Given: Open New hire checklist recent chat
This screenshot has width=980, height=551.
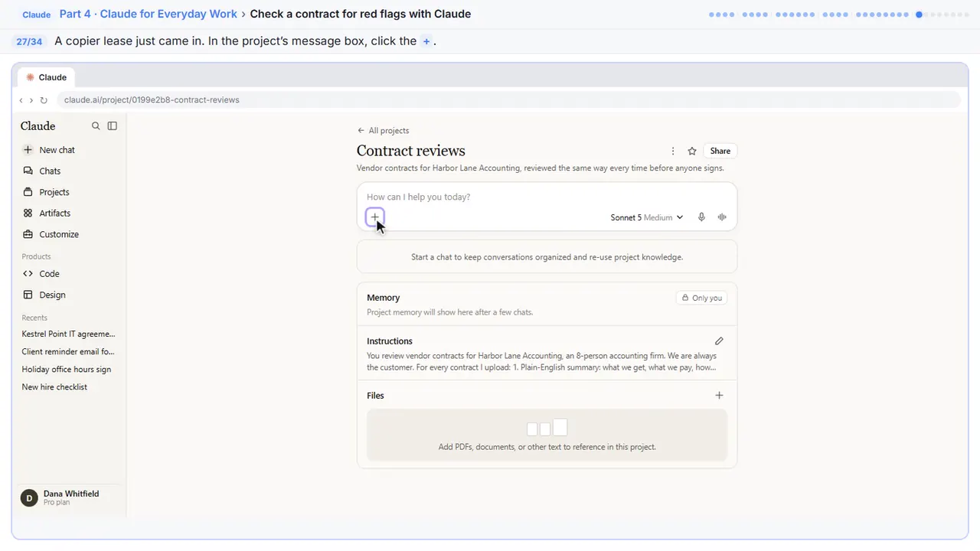Looking at the screenshot, I should coord(54,387).
